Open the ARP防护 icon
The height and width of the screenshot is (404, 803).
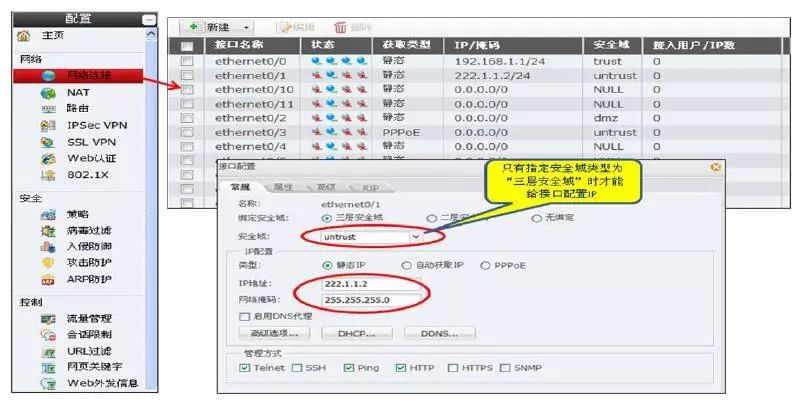point(48,280)
